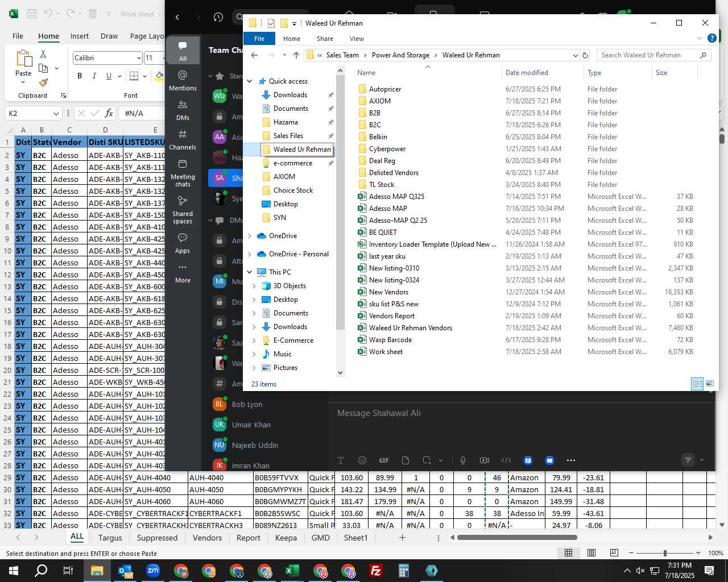Screen dimensions: 728x582
Task: Open DMs in Zoom sidebar
Action: (183, 110)
